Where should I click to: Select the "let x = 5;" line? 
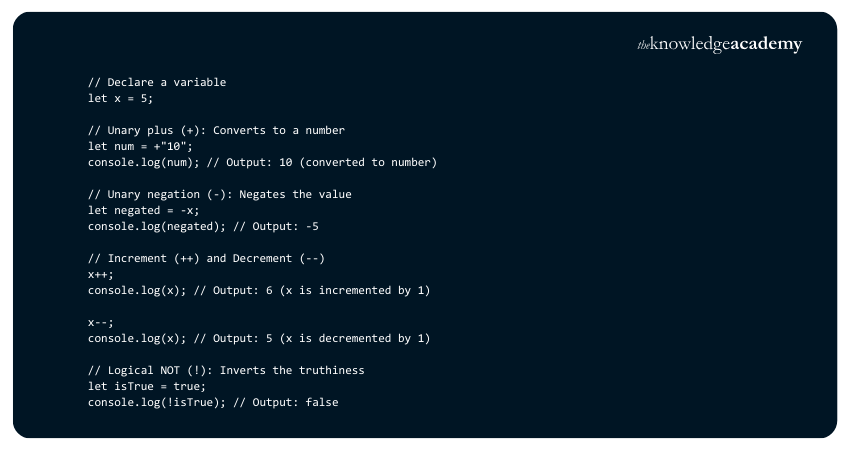pos(121,98)
